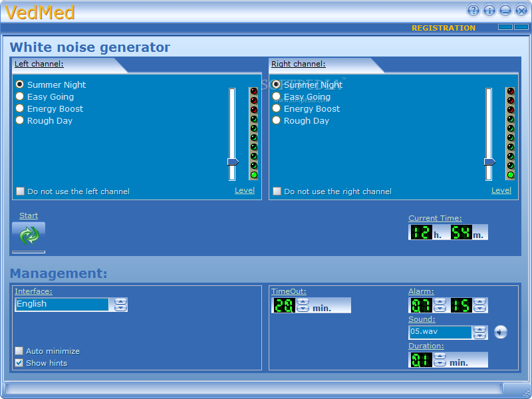Select Rough Day in left channel

tap(44, 120)
